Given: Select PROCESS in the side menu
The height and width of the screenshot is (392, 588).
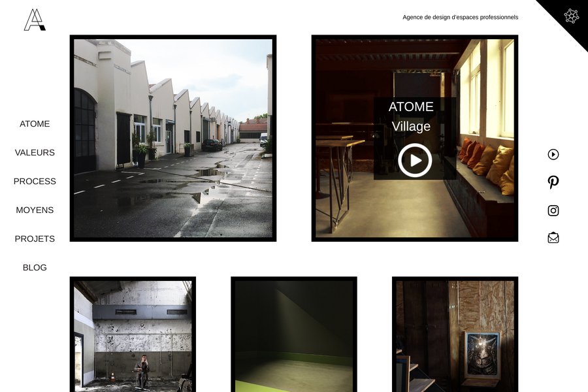Looking at the screenshot, I should point(35,181).
